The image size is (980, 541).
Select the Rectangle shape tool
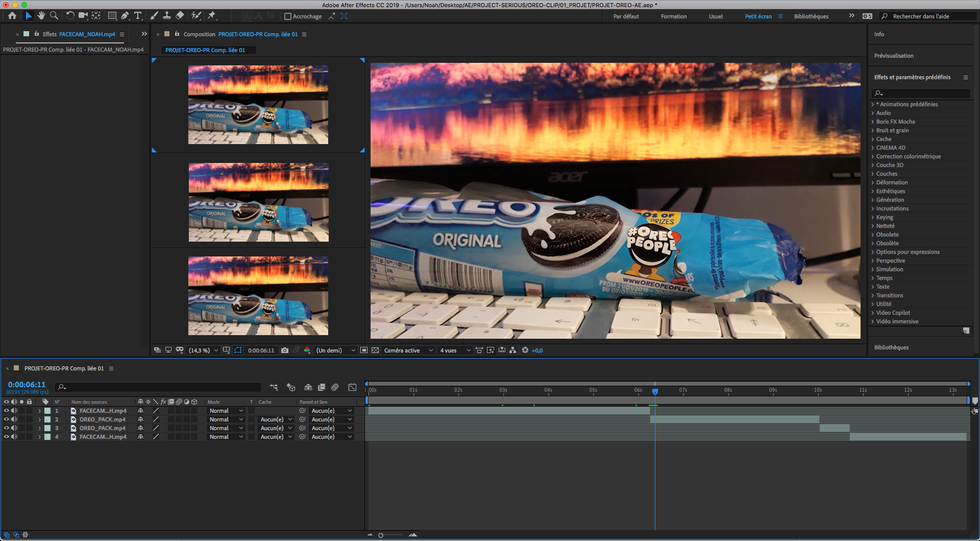click(x=112, y=16)
